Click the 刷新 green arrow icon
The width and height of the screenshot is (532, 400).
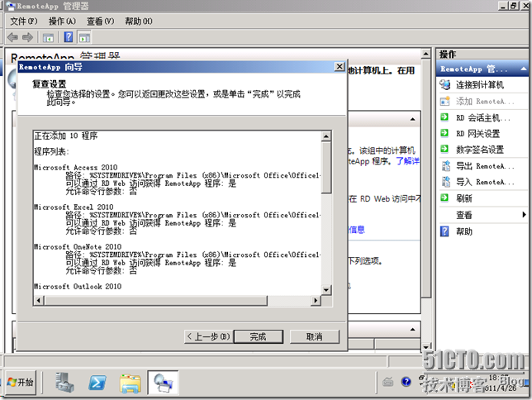[x=444, y=198]
